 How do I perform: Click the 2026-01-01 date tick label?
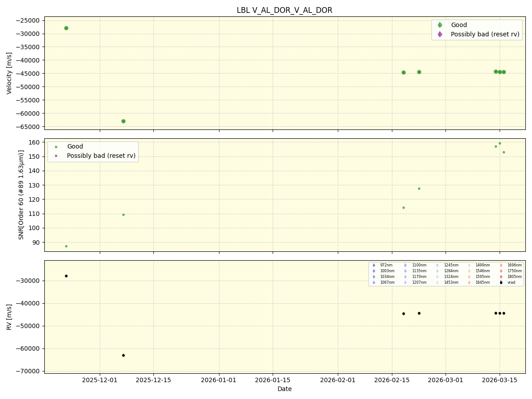click(219, 380)
